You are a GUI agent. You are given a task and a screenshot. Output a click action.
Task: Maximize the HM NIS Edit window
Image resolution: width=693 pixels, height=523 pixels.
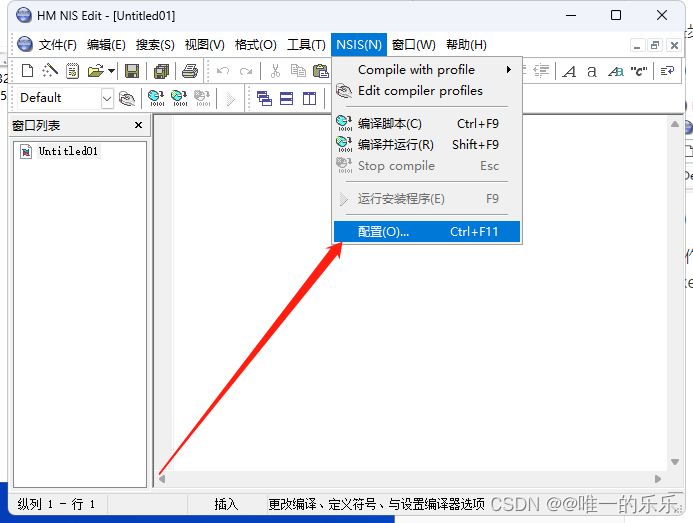(616, 15)
